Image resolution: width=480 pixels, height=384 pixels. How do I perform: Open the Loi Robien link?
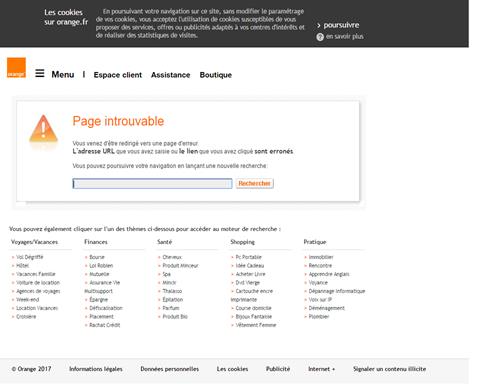[101, 266]
